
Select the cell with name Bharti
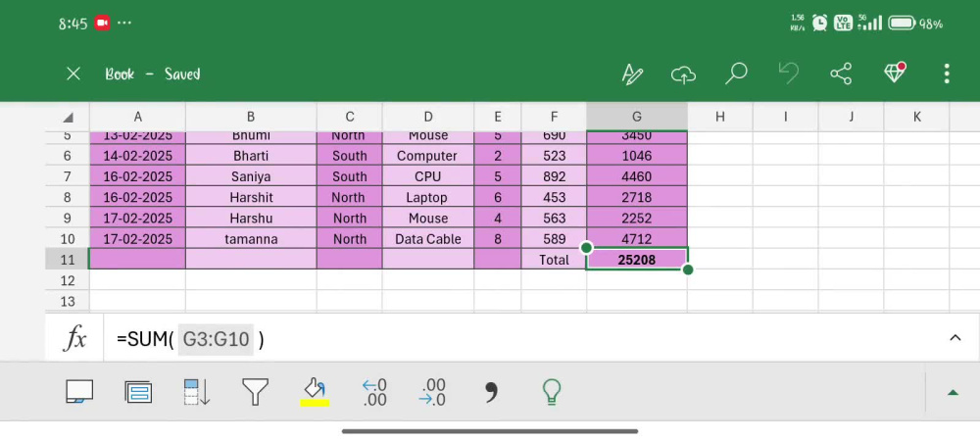pyautogui.click(x=251, y=156)
